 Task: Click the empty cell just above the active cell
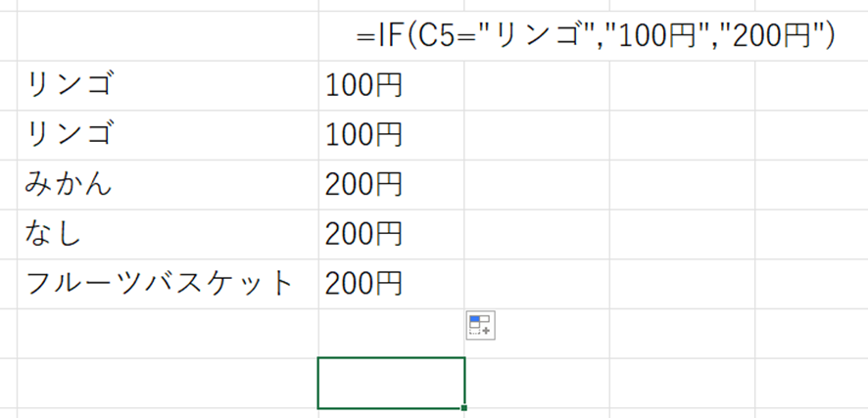(391, 333)
